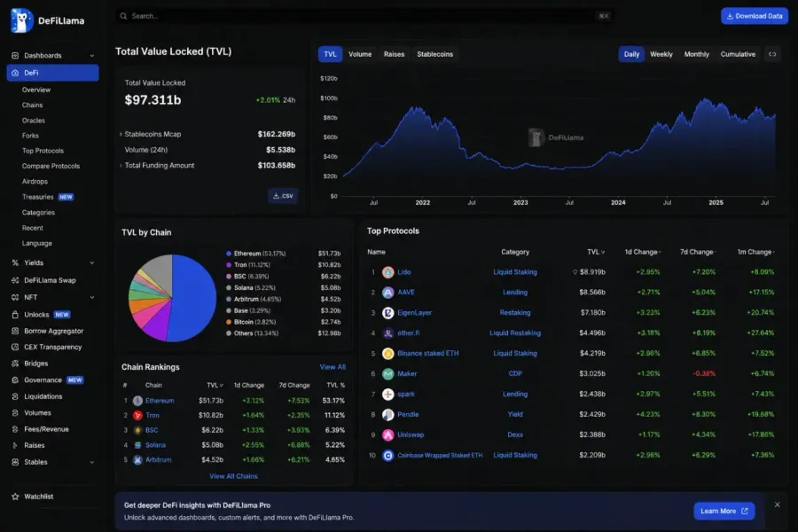Click the Liquidations sidebar icon
This screenshot has height=532, width=798.
pyautogui.click(x=15, y=396)
